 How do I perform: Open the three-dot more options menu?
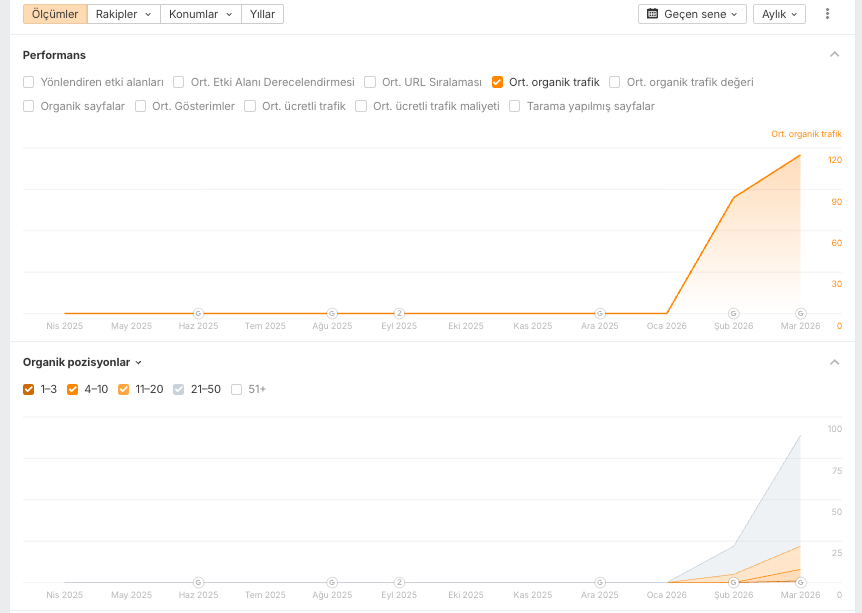click(x=827, y=14)
